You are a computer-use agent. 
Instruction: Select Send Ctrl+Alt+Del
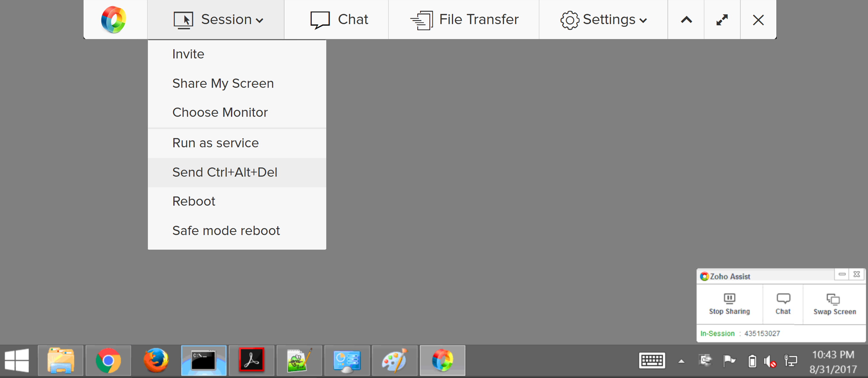coord(237,172)
